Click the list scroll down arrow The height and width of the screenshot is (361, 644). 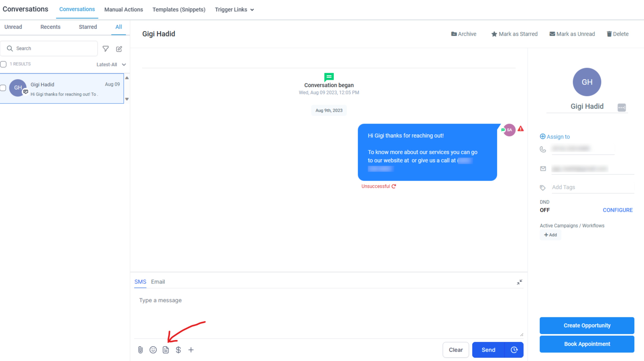[x=127, y=99]
